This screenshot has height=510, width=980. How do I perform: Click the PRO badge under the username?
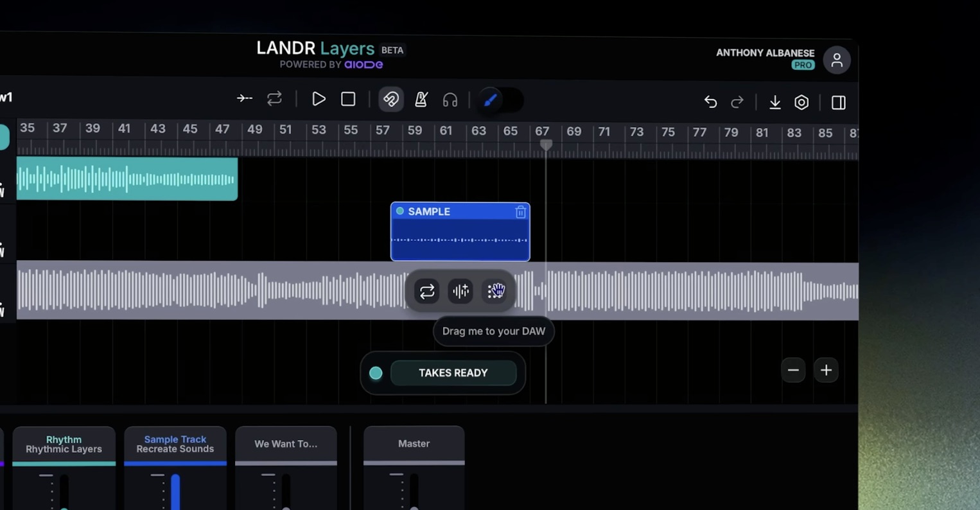[803, 65]
